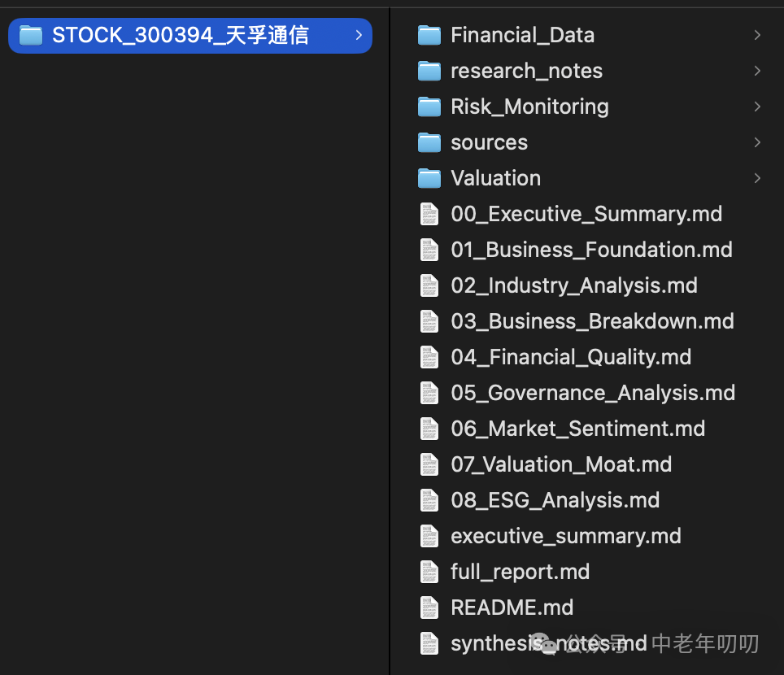Select the full_report.md file name
Image resolution: width=784 pixels, height=675 pixels.
520,573
